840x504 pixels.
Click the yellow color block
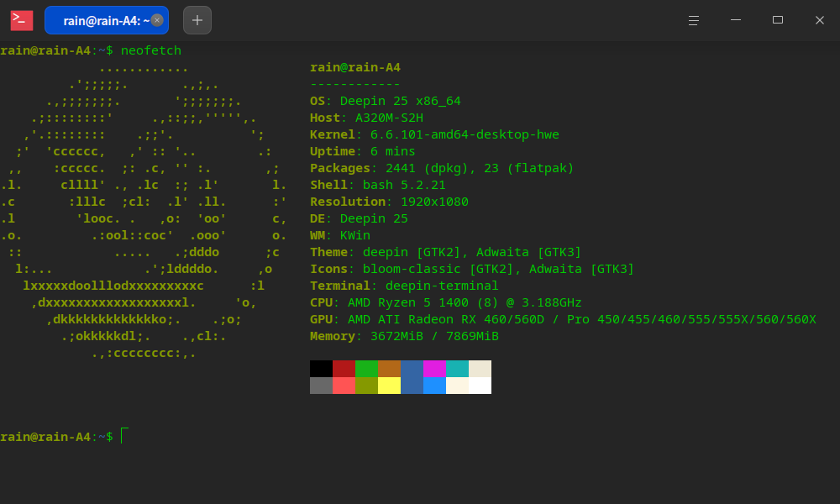tap(390, 386)
